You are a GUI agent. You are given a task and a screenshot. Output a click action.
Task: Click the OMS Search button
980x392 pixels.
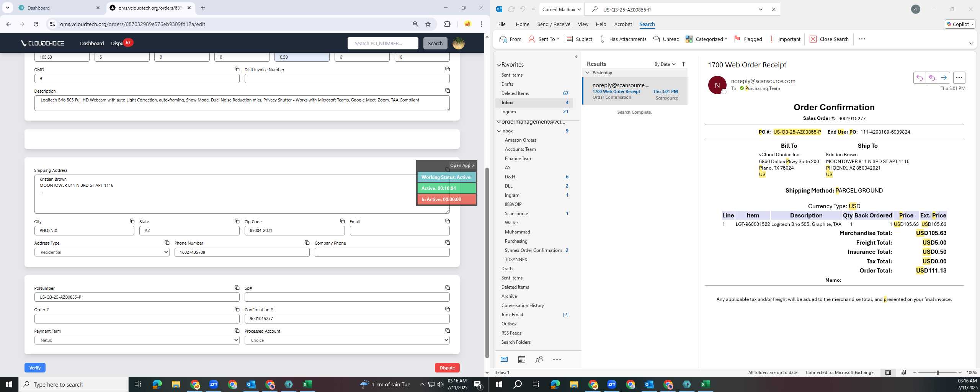pos(435,43)
